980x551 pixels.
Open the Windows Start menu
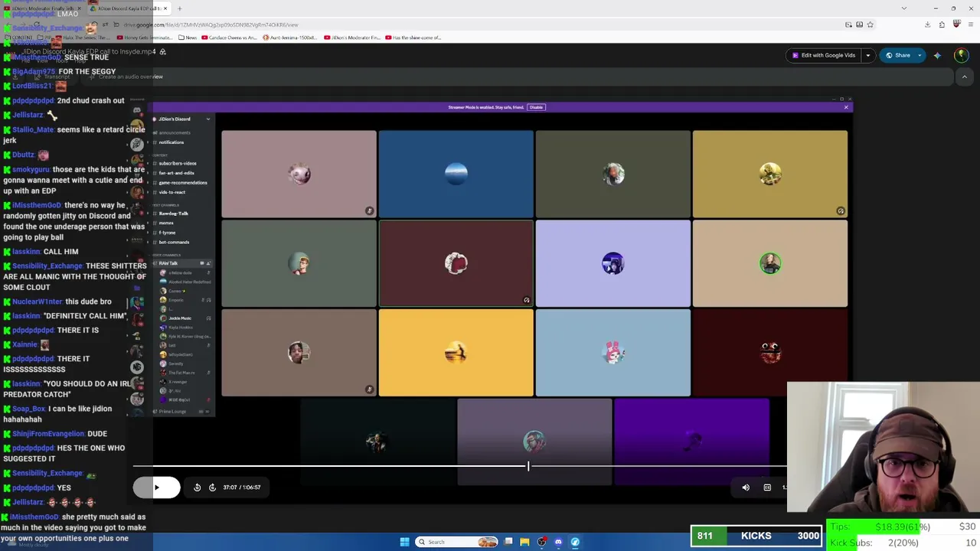point(404,542)
